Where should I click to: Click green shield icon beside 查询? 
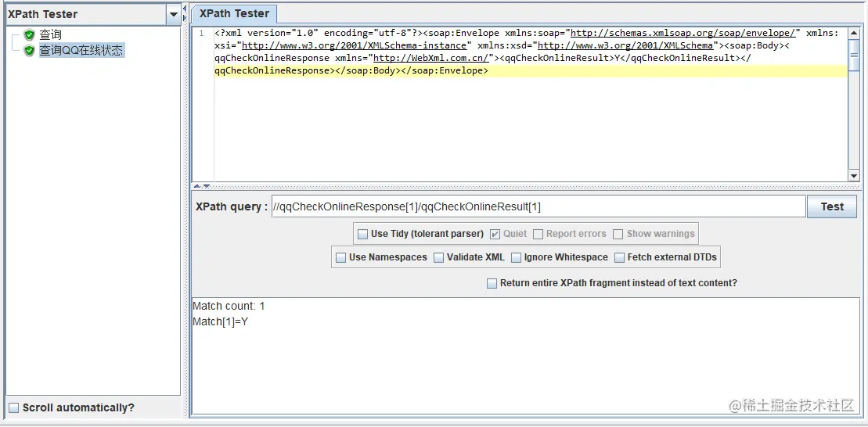29,35
